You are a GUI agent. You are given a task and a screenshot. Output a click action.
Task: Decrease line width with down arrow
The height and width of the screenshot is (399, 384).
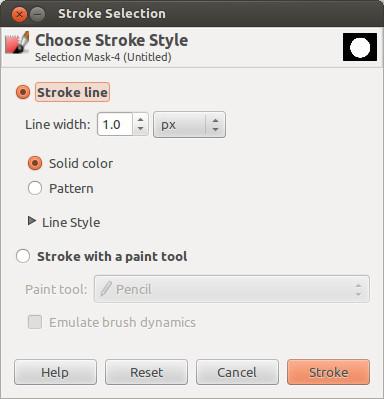141,129
